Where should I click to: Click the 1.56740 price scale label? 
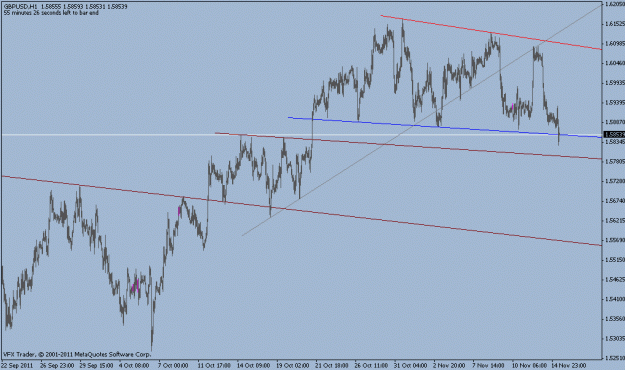pos(614,201)
